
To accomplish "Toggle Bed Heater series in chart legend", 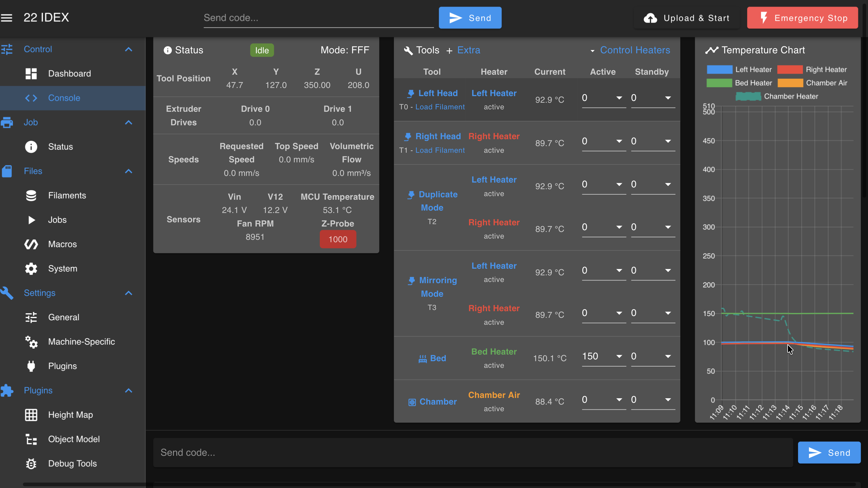I will point(739,83).
